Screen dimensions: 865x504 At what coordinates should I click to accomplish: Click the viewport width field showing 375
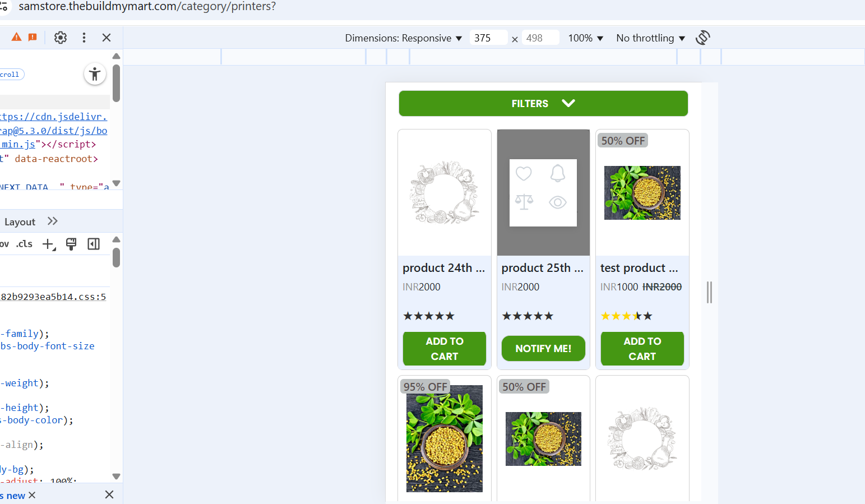pyautogui.click(x=488, y=38)
